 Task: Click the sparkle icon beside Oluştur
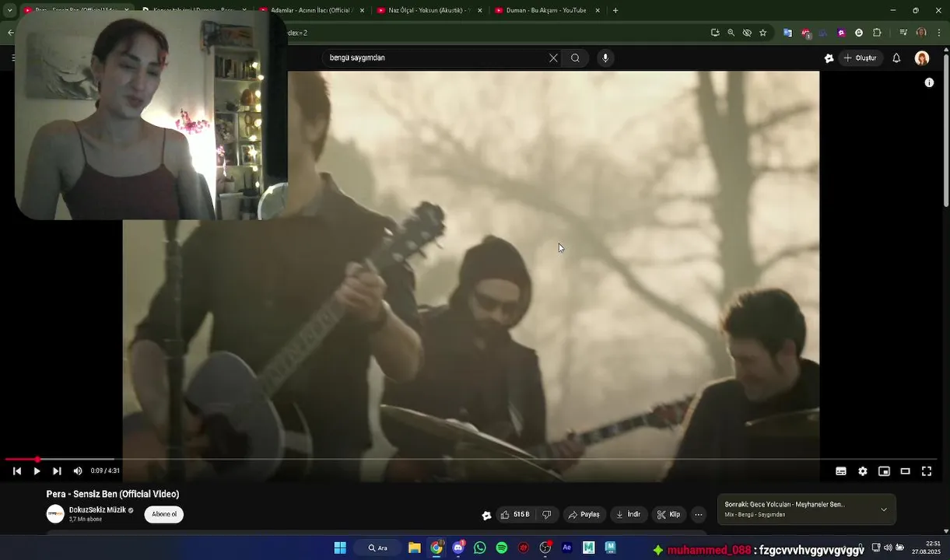tap(829, 58)
